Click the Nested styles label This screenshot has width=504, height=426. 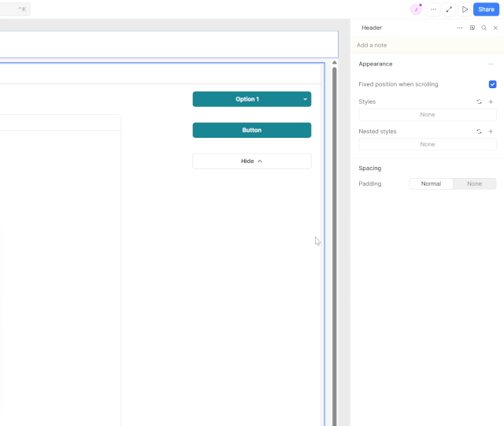point(377,132)
